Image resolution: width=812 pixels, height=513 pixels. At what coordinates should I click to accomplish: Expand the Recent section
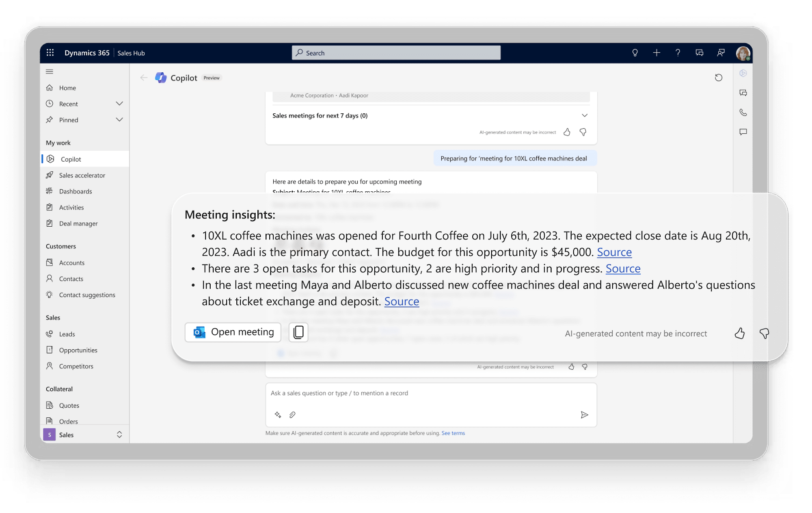(119, 104)
